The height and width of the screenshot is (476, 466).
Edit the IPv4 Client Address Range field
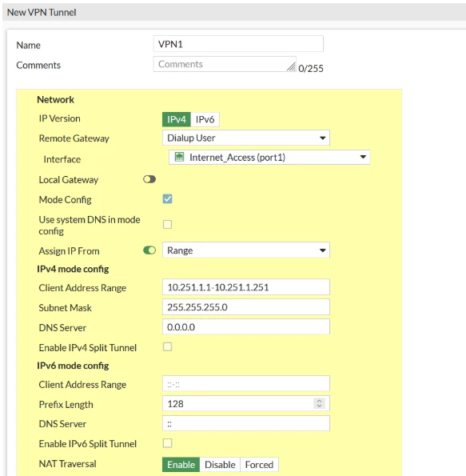[246, 287]
